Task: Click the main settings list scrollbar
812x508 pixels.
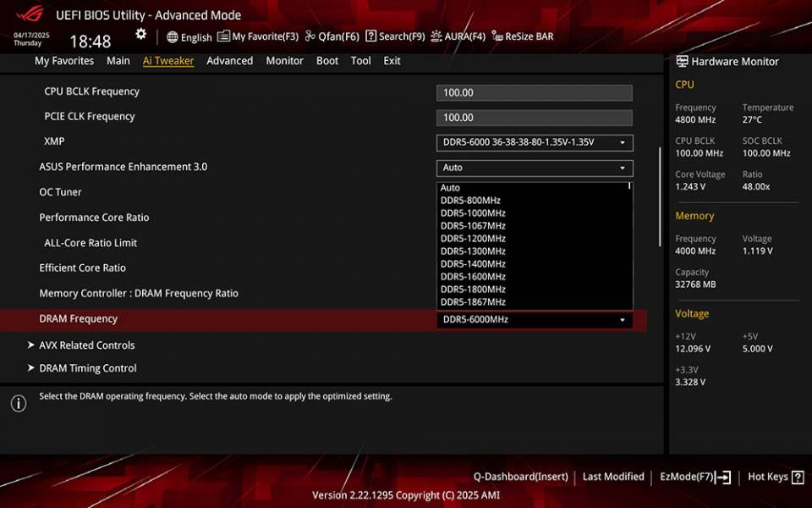Action: [x=660, y=197]
